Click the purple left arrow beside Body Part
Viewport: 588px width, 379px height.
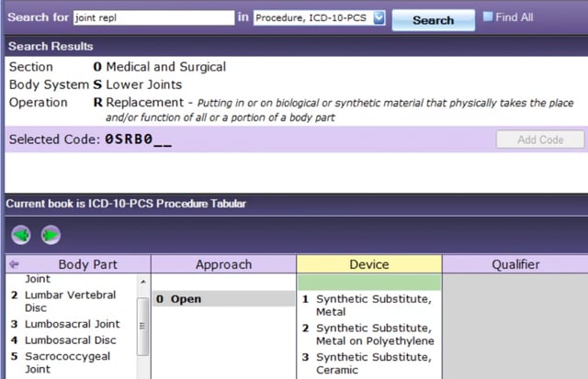coord(14,264)
